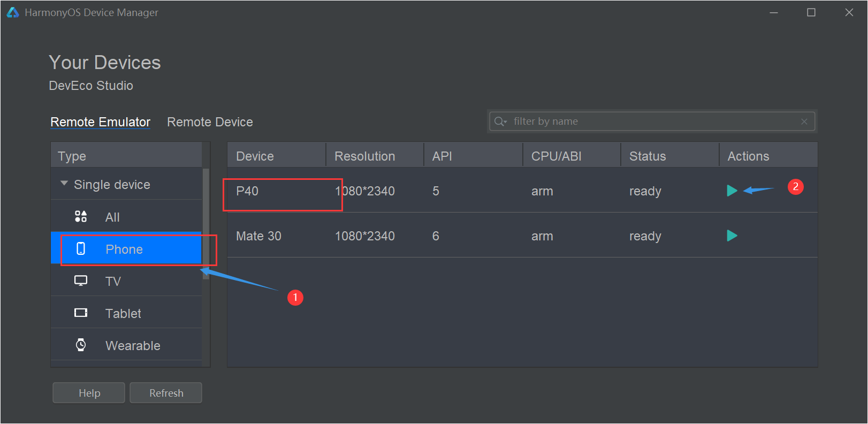Click the Mate 30 row resolution 1080*2340
The width and height of the screenshot is (868, 424).
[x=365, y=236]
